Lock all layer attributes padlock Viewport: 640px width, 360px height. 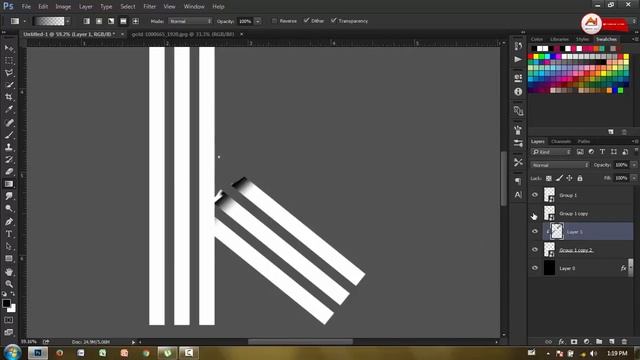click(x=580, y=178)
